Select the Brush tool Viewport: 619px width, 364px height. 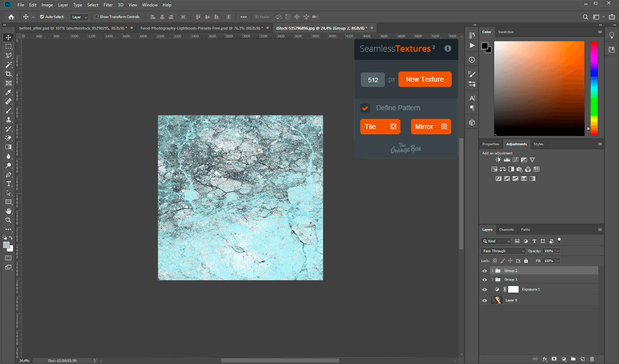[x=8, y=111]
